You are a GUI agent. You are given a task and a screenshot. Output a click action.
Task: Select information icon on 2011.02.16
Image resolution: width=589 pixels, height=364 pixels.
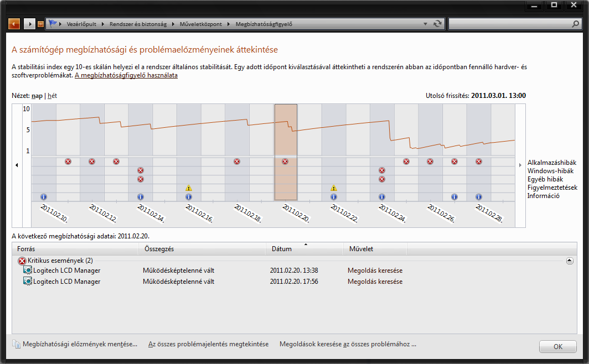coord(189,196)
